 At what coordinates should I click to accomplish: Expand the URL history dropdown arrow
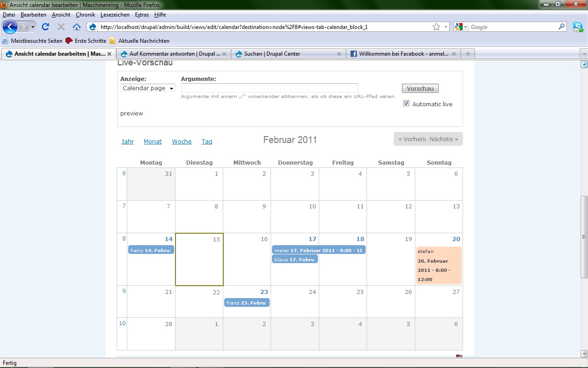[x=446, y=27]
